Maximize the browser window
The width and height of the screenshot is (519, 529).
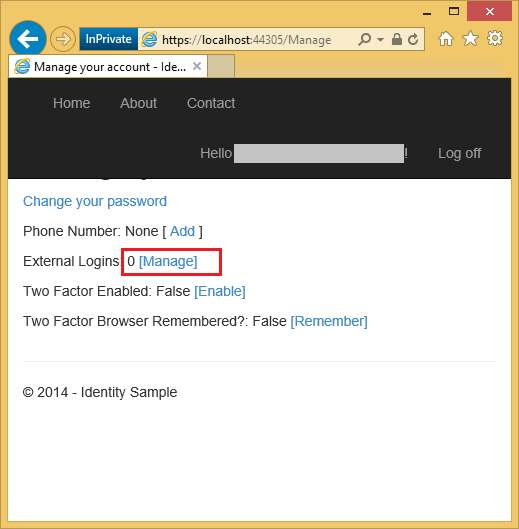pos(454,12)
